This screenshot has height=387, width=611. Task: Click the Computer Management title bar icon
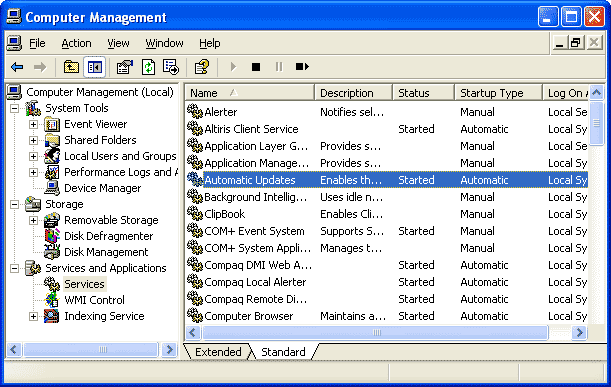coord(14,16)
